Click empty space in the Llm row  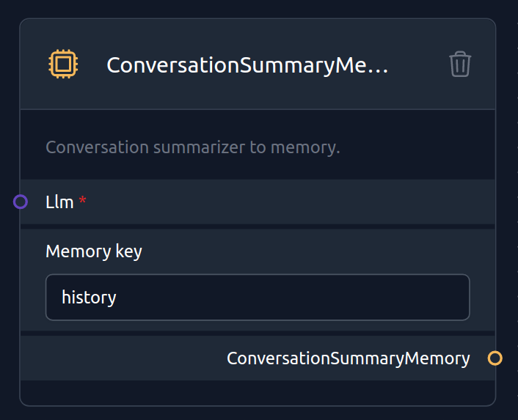tap(291, 202)
